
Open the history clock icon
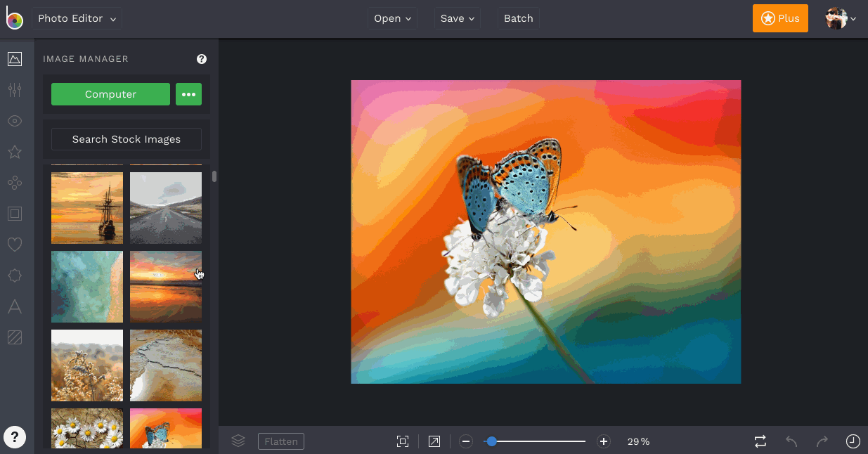(853, 441)
